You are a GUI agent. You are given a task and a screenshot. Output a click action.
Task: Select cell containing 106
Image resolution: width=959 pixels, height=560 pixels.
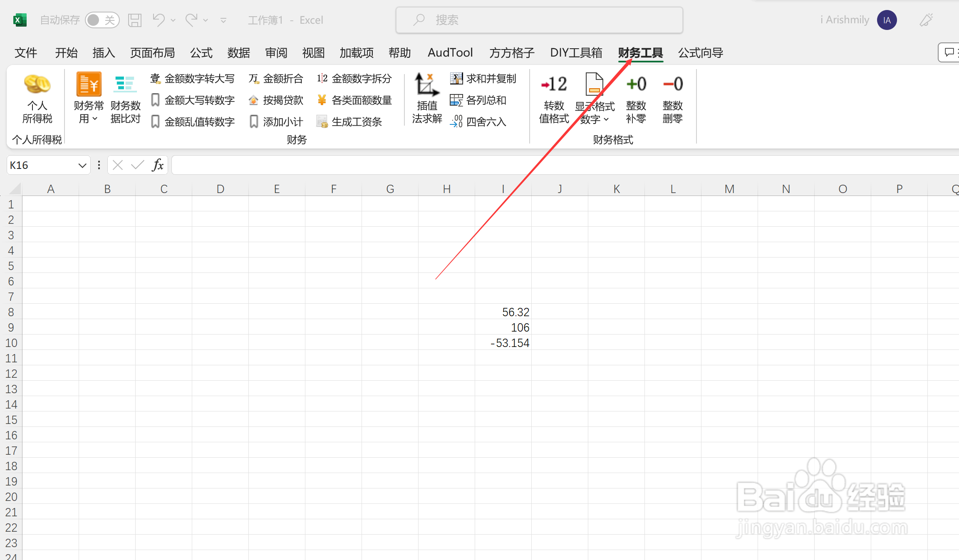[503, 327]
